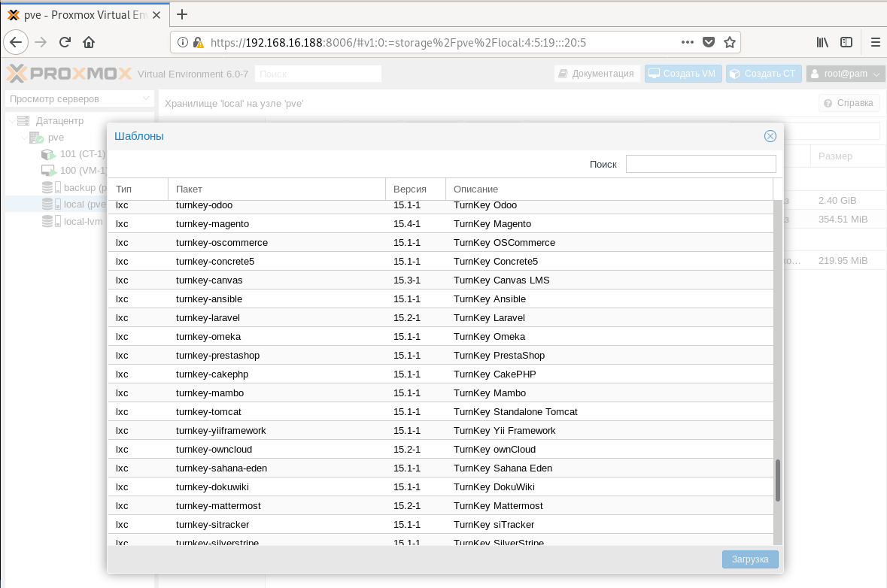
Task: Open the Firefox hamburger menu
Action: [875, 42]
